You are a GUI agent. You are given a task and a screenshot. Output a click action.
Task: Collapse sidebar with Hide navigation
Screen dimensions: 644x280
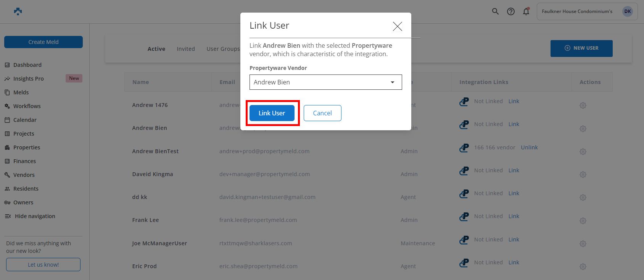35,216
